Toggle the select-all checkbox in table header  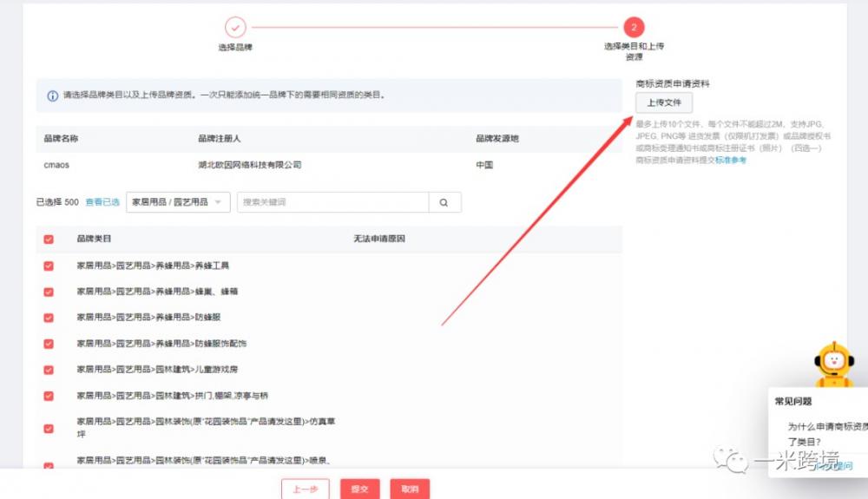pyautogui.click(x=49, y=240)
